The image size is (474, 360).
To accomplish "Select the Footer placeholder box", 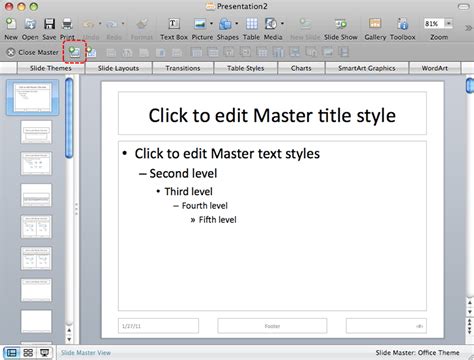I will pyautogui.click(x=272, y=326).
